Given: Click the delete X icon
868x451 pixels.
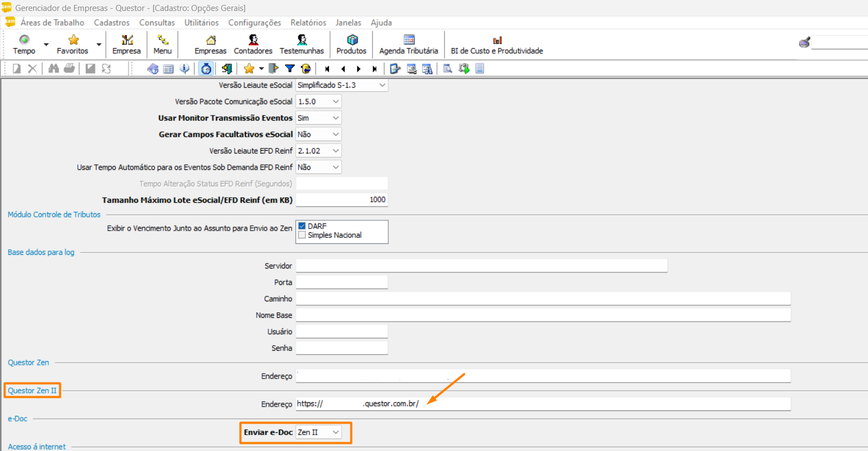Looking at the screenshot, I should click(x=32, y=68).
